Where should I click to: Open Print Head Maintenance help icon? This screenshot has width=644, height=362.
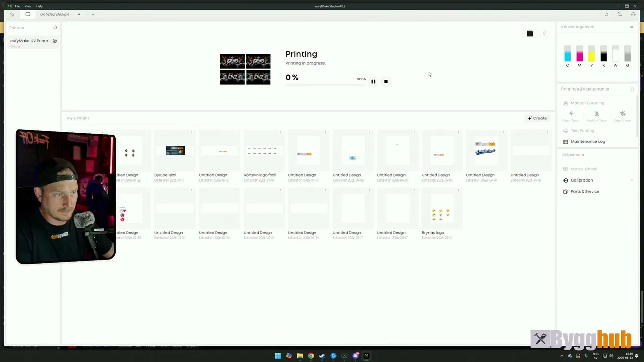[x=632, y=89]
